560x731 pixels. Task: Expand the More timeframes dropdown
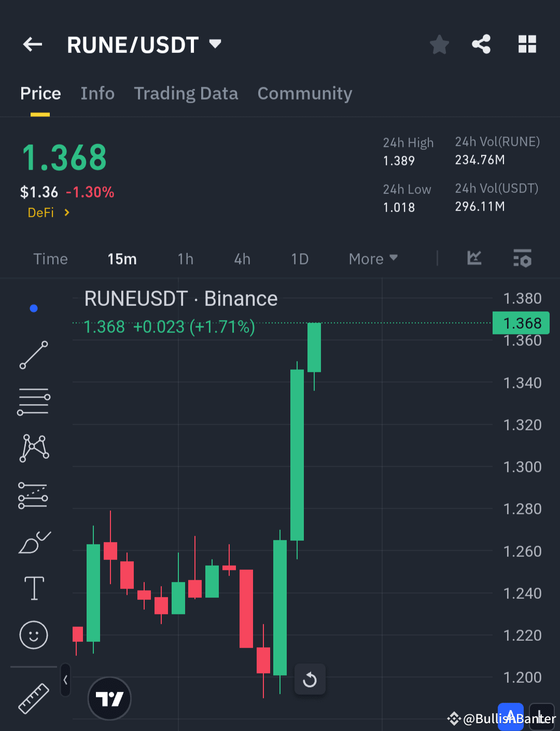tap(372, 259)
